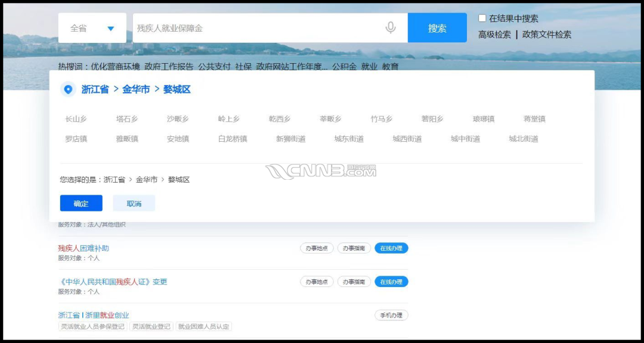The image size is (644, 343).
Task: Open 办事指南 for 残疾人证 变更
Action: pos(354,282)
